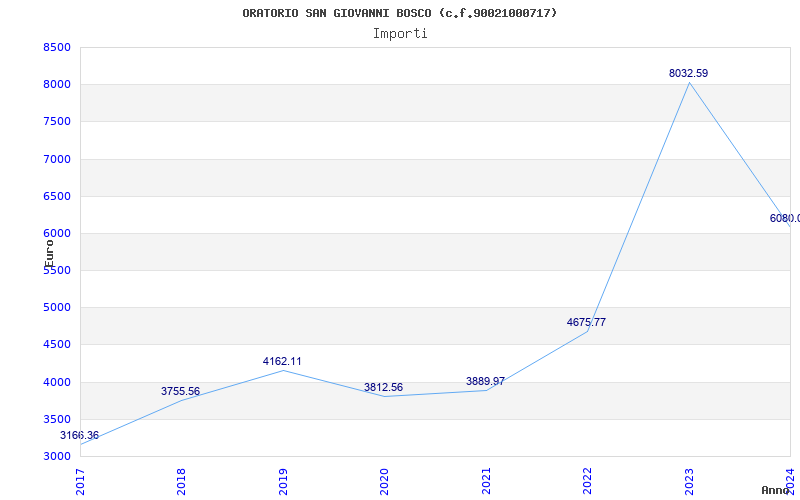This screenshot has width=800, height=500.
Task: Click the 8000 y-axis tick label
Action: pyautogui.click(x=57, y=85)
